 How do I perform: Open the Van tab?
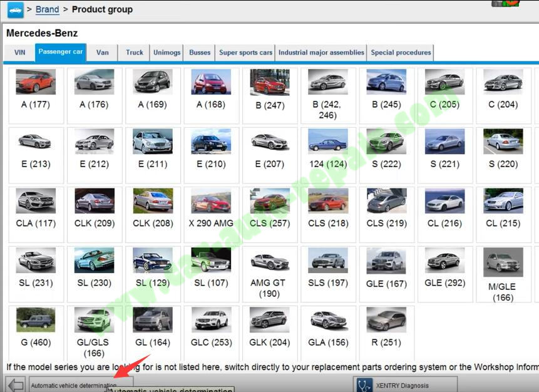[x=103, y=53]
